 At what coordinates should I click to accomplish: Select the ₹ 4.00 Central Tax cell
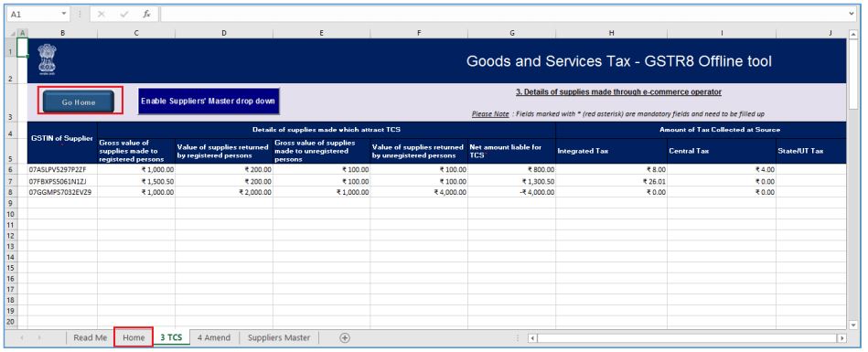722,169
